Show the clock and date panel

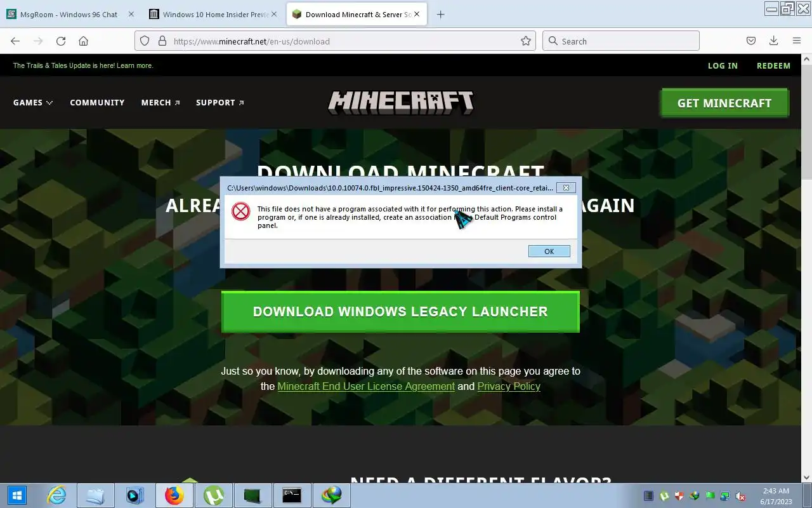click(x=775, y=496)
